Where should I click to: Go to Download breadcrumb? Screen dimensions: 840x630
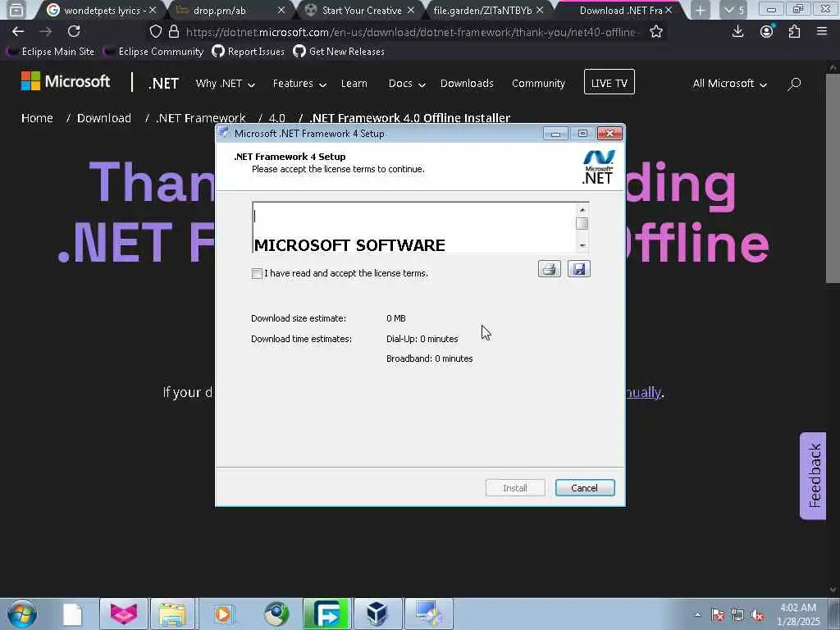click(x=104, y=118)
